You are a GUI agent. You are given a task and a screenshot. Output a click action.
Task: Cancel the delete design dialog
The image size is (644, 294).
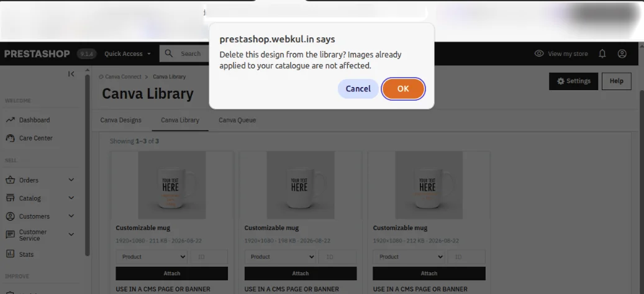358,88
